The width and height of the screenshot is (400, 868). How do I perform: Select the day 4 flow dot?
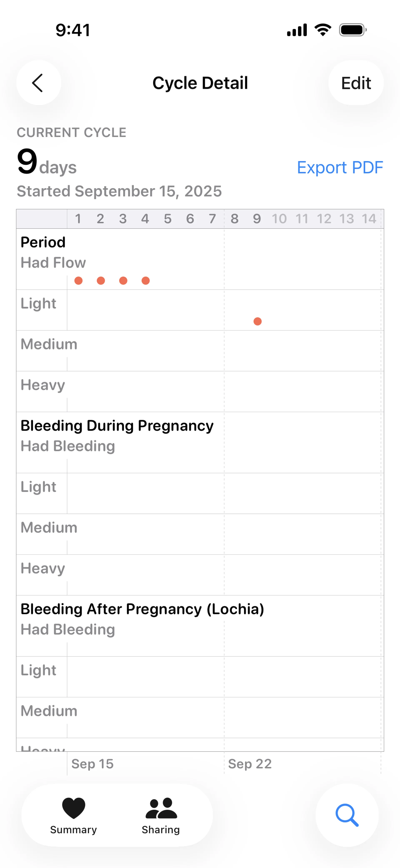(145, 281)
